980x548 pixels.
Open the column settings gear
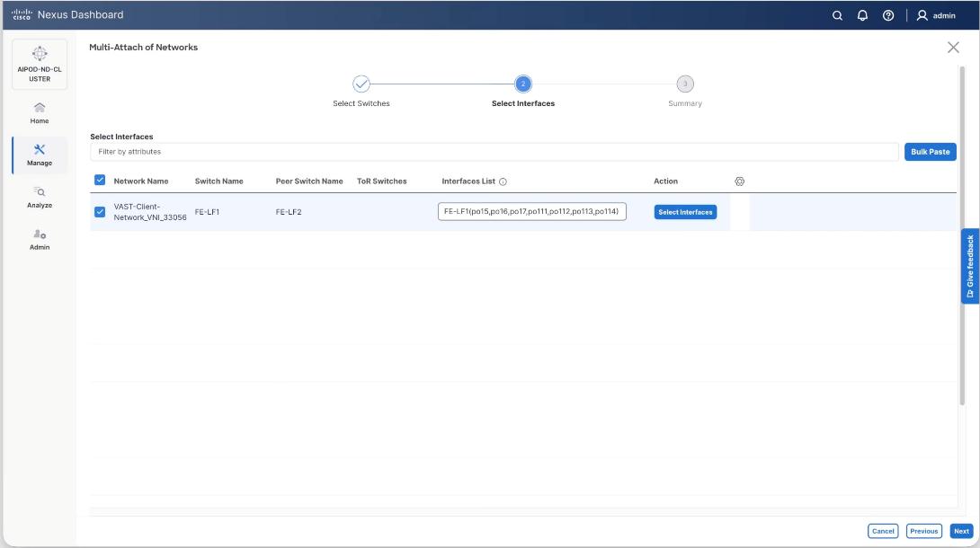click(739, 181)
